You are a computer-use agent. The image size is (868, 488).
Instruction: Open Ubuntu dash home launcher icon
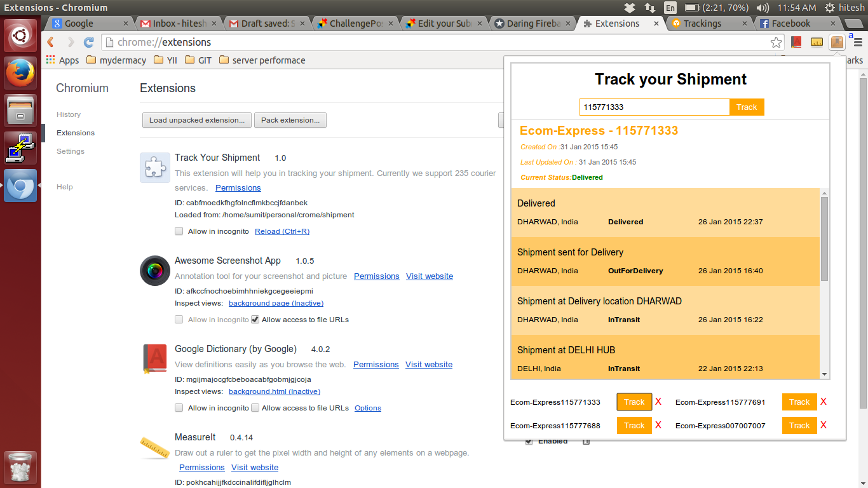pos(20,36)
